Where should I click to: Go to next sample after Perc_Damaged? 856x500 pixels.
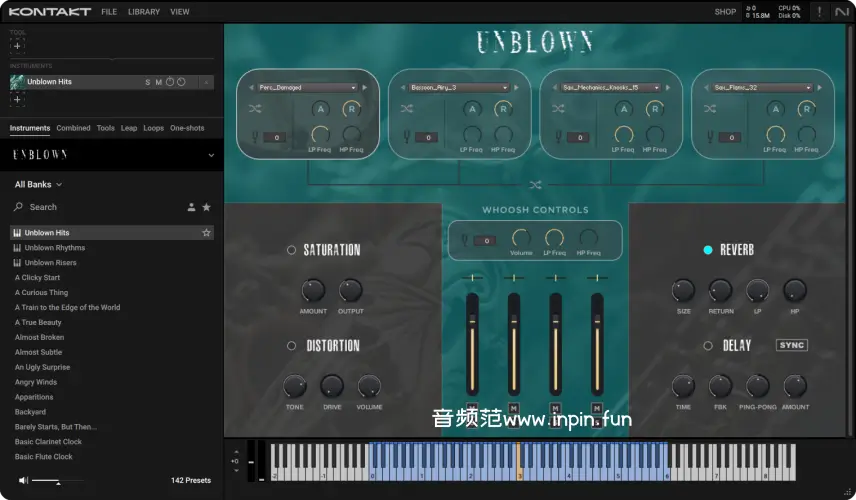(x=365, y=87)
